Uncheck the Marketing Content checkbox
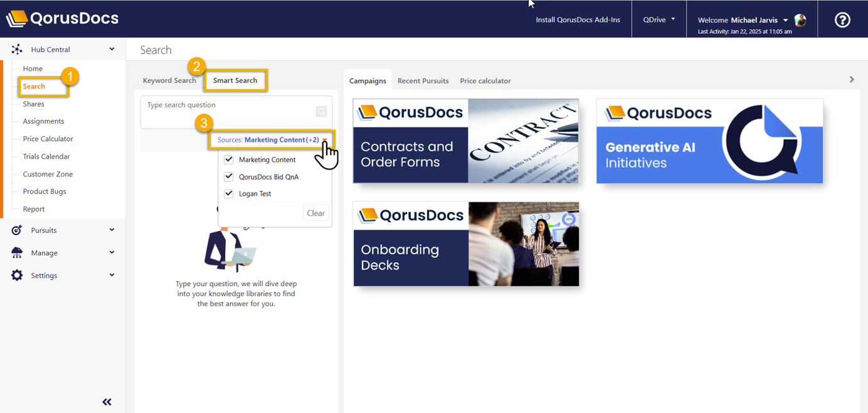Viewport: 868px width, 413px height. [229, 160]
